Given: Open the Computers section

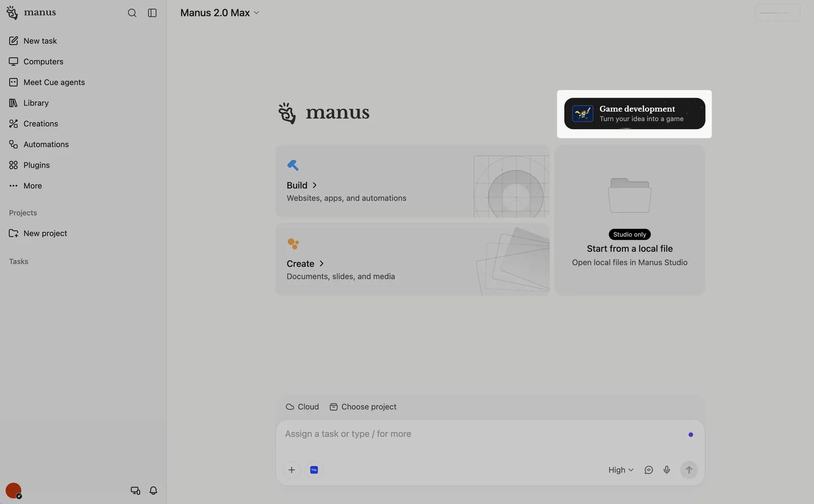Looking at the screenshot, I should coord(83,62).
